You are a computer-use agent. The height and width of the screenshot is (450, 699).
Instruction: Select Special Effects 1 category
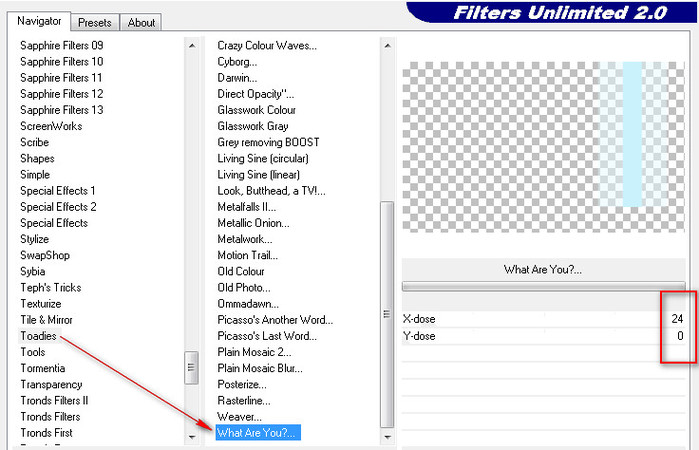coord(58,191)
